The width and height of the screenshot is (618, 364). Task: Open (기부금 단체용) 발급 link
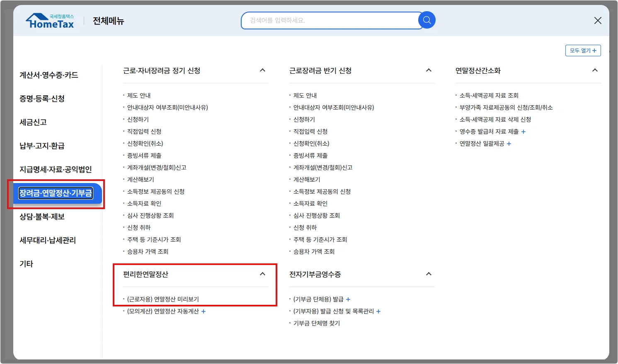pyautogui.click(x=318, y=299)
